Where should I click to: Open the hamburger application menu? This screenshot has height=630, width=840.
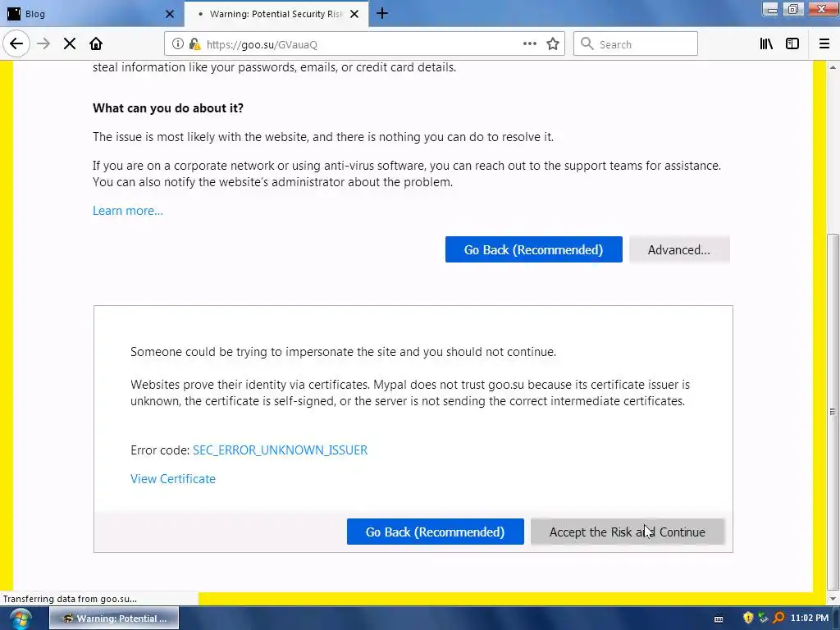click(824, 44)
